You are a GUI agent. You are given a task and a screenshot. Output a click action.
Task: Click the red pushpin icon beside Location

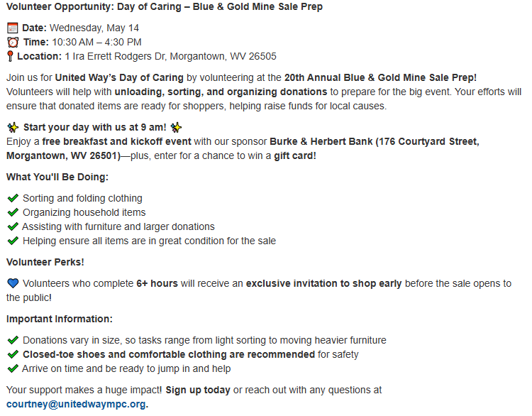[10, 56]
